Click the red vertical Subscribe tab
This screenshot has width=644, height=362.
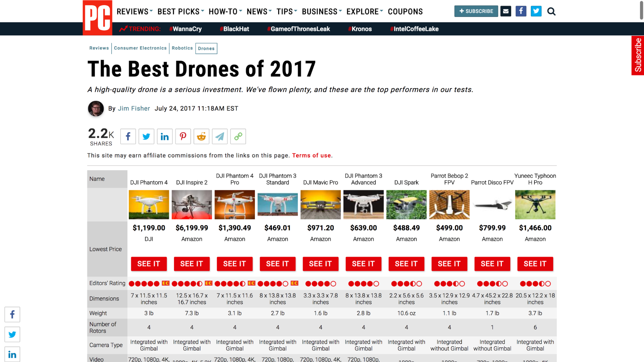point(637,55)
